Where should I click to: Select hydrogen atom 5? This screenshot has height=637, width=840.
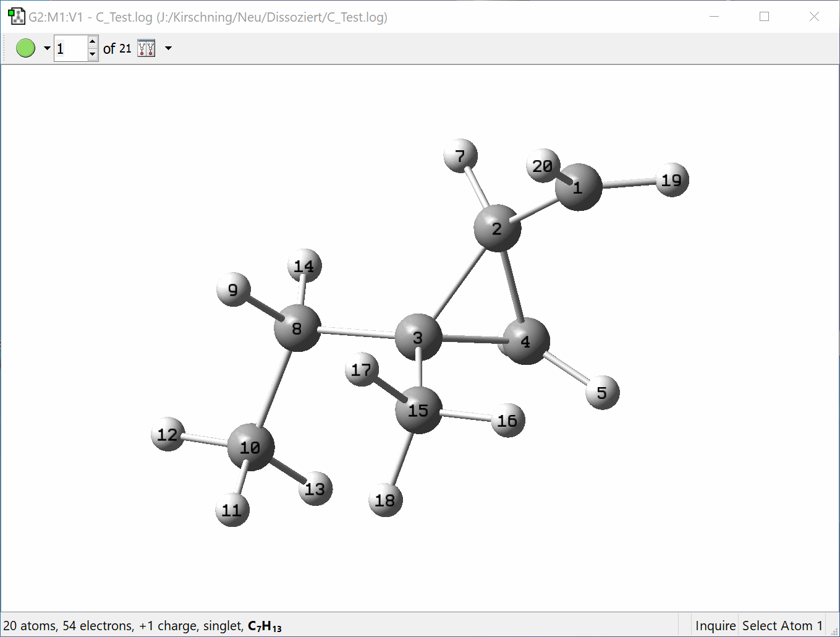tap(602, 392)
